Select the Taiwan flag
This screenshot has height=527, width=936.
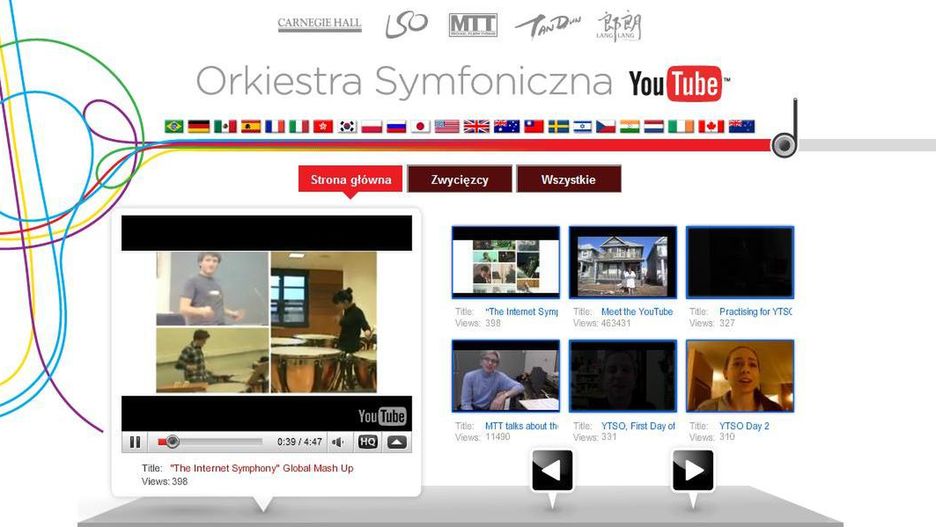click(x=534, y=126)
